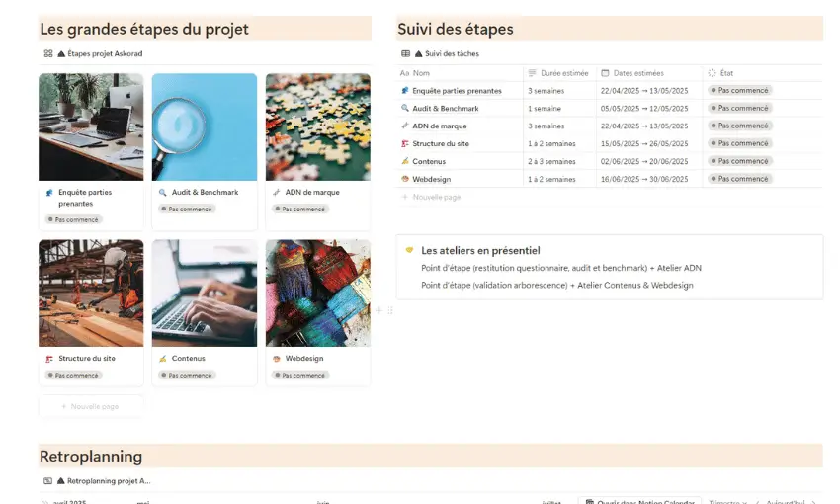Click the magnifier icon on the Audit & Benchmark gallery card

163,193
